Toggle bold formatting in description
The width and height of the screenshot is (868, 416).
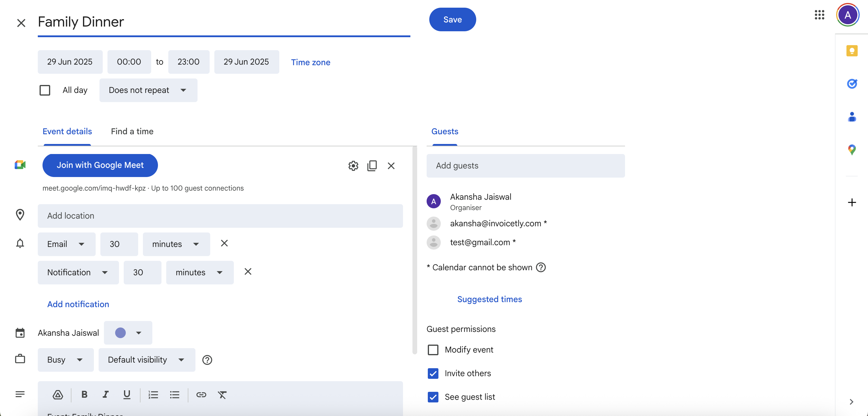tap(84, 394)
